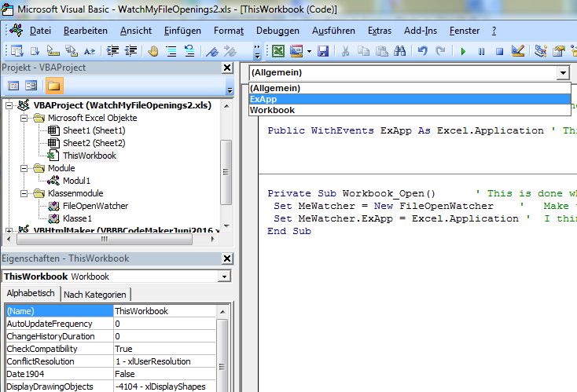Choose ExApp in the object dropdown list
This screenshot has width=577, height=392.
click(410, 99)
